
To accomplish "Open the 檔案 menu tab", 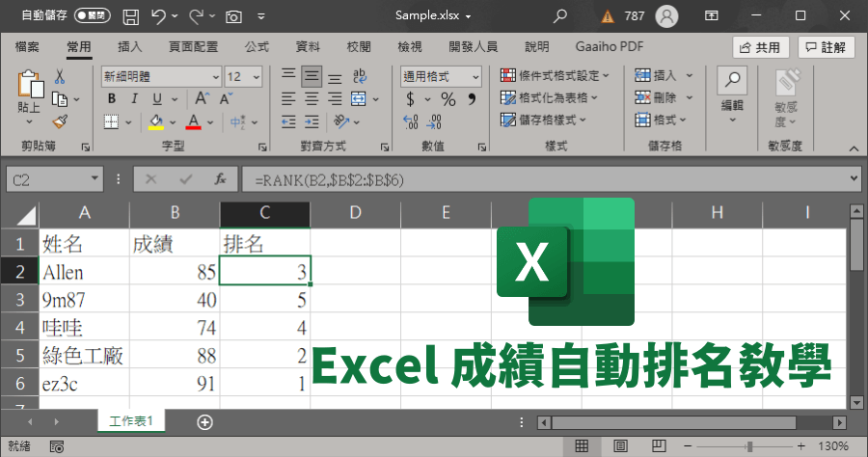I will pyautogui.click(x=27, y=47).
